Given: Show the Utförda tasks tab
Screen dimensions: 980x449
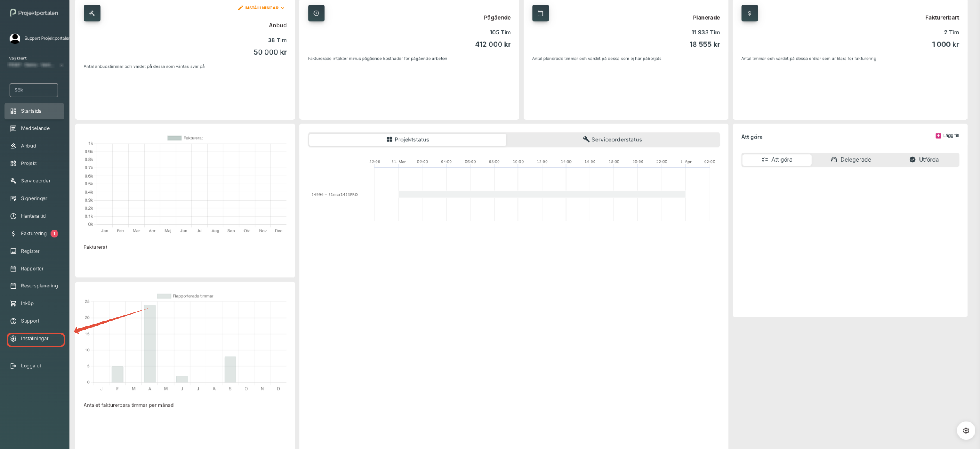Looking at the screenshot, I should click(x=924, y=160).
